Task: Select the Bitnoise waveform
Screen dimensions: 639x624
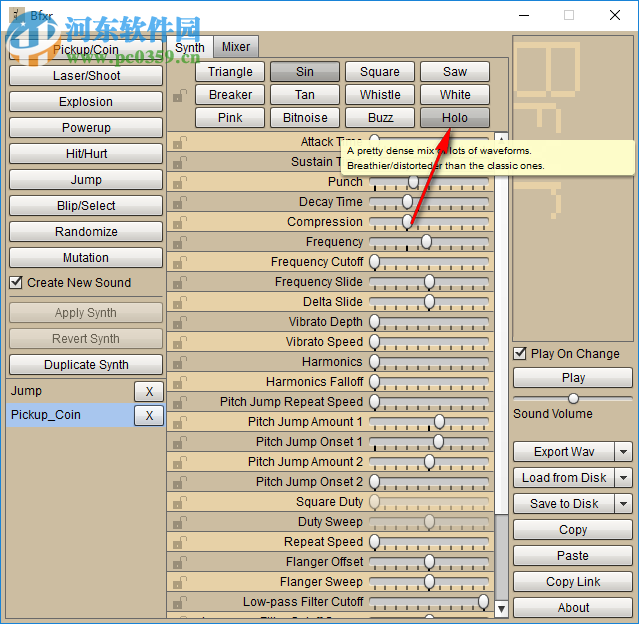Action: pyautogui.click(x=305, y=118)
